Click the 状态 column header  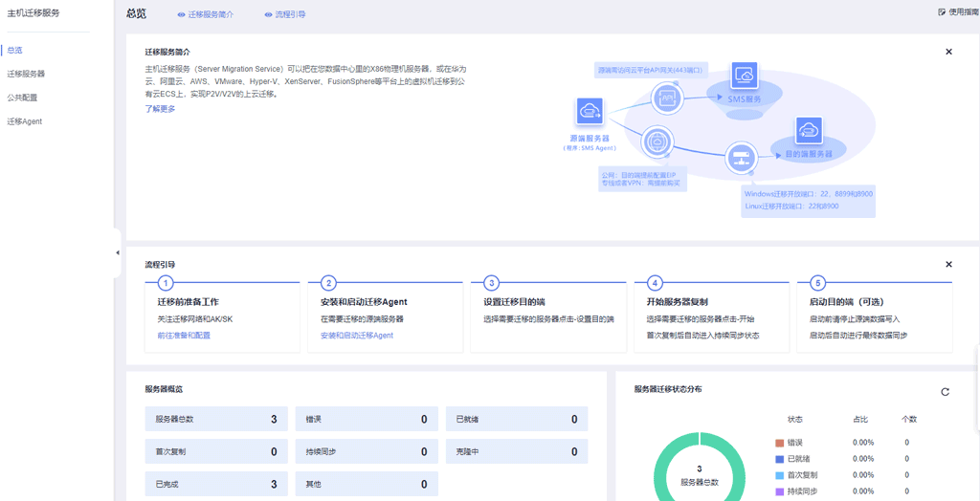pyautogui.click(x=795, y=419)
